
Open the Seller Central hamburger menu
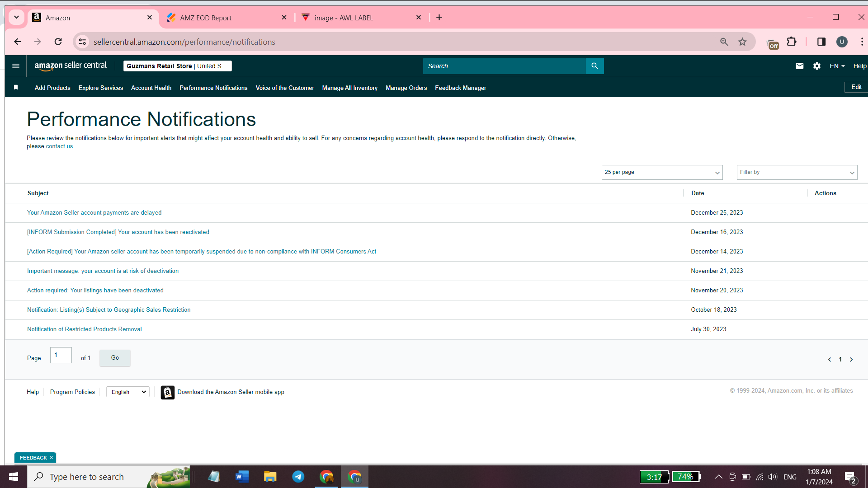16,66
